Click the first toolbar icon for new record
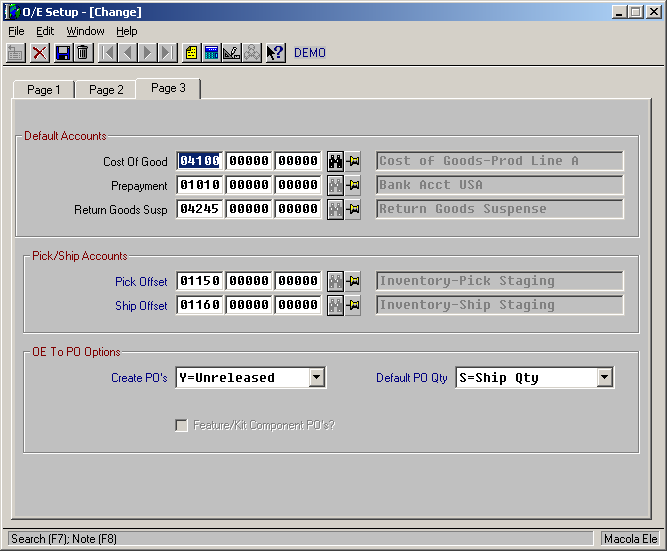The image size is (667, 551). (16, 53)
